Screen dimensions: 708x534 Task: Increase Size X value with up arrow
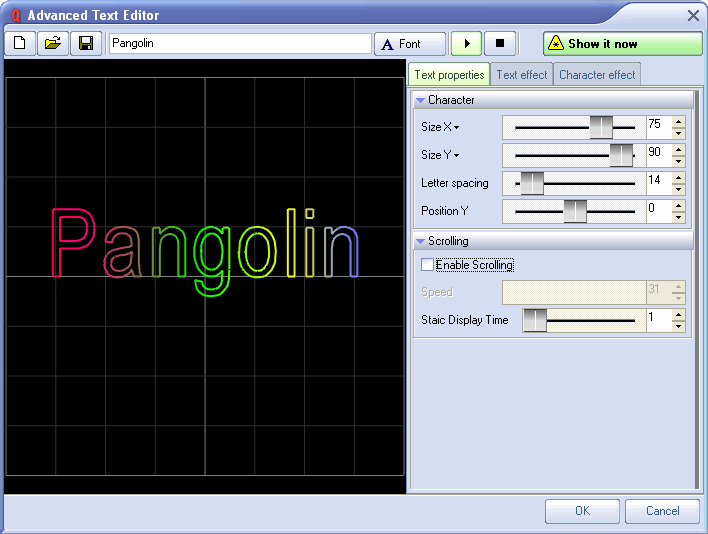click(679, 122)
